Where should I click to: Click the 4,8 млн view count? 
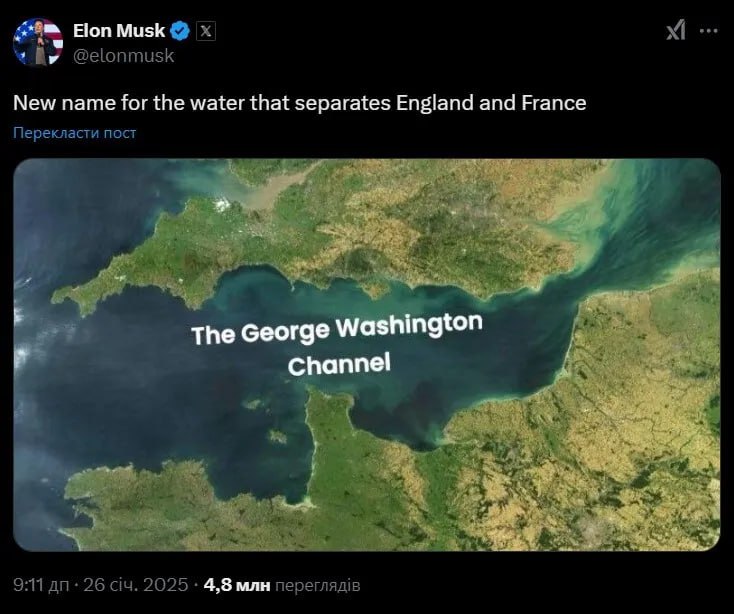(237, 584)
